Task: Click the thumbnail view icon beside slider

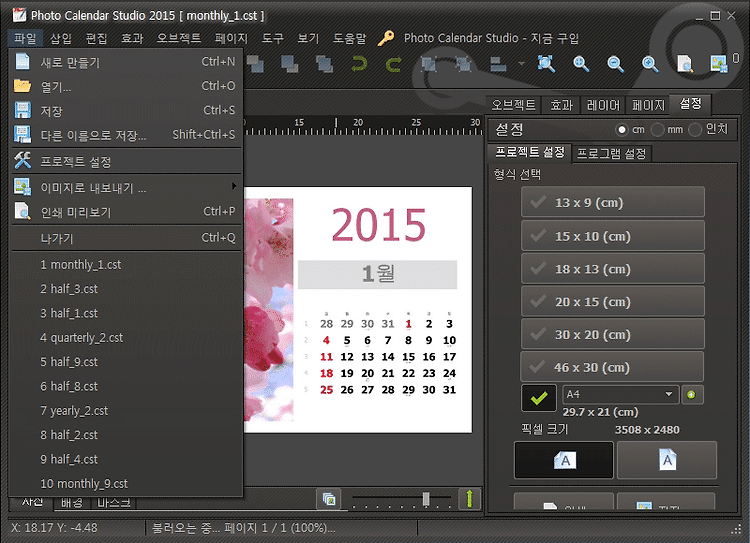Action: [329, 499]
